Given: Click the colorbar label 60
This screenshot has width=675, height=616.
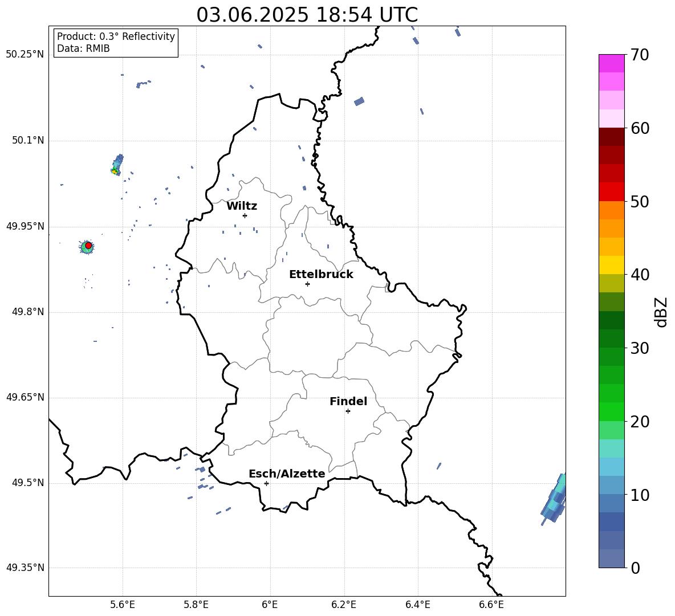Looking at the screenshot, I should (x=640, y=128).
